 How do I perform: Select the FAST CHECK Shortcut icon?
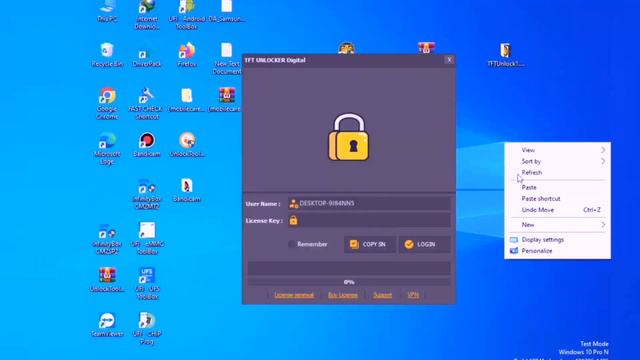coord(147,103)
